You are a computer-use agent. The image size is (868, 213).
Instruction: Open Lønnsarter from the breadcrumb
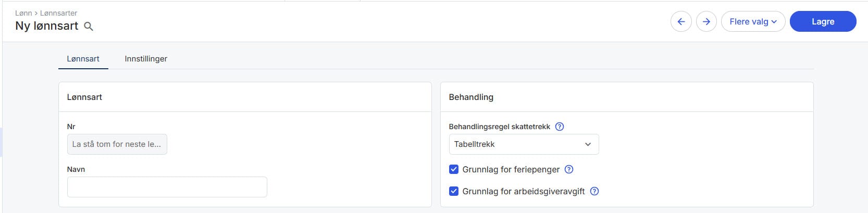58,13
